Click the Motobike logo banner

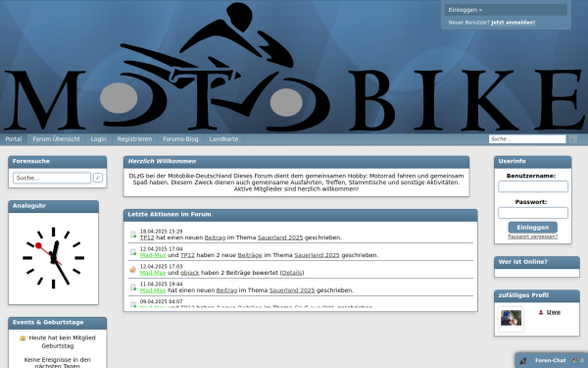pos(294,67)
